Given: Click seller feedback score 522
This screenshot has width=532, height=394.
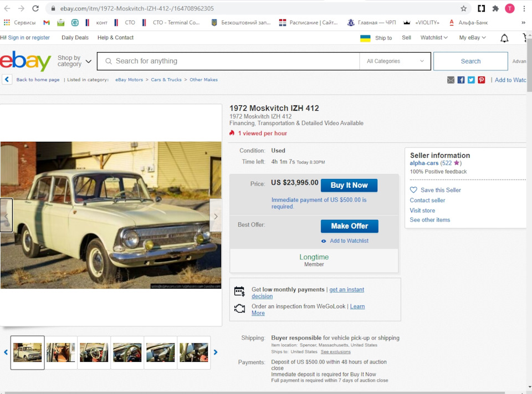Looking at the screenshot, I should pos(446,163).
